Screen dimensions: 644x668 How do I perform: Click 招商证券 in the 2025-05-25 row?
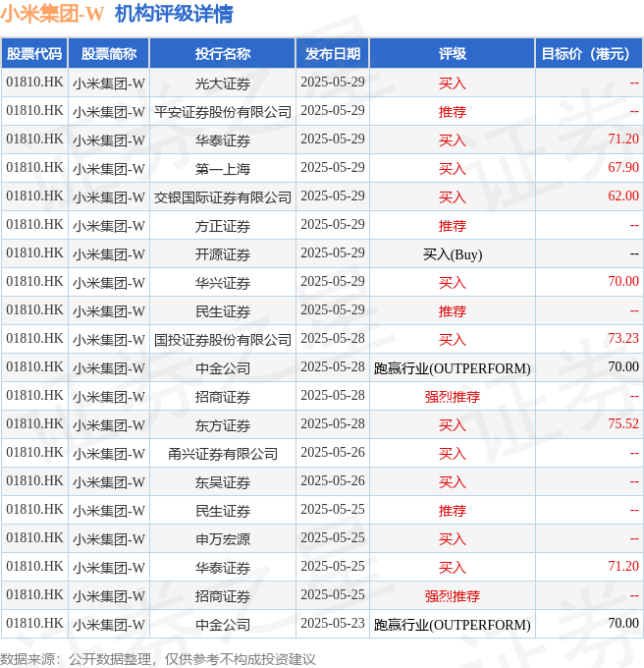coord(223,596)
